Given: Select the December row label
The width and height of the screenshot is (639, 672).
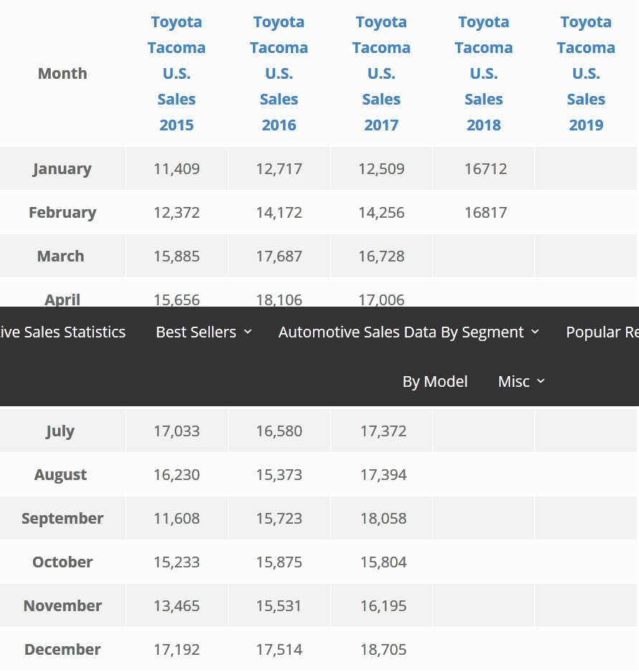Looking at the screenshot, I should 62,650.
